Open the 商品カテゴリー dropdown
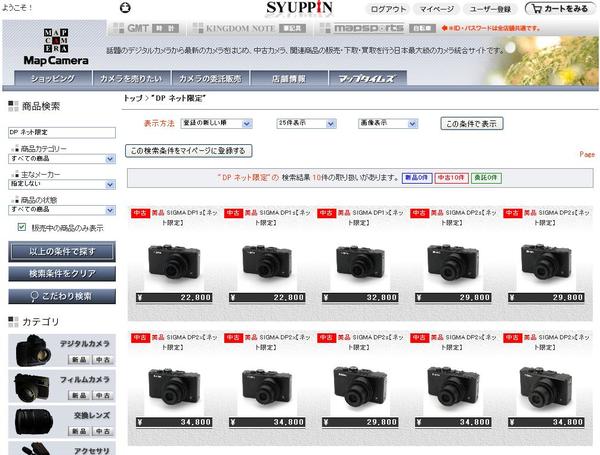The width and height of the screenshot is (600, 455). coord(62,158)
